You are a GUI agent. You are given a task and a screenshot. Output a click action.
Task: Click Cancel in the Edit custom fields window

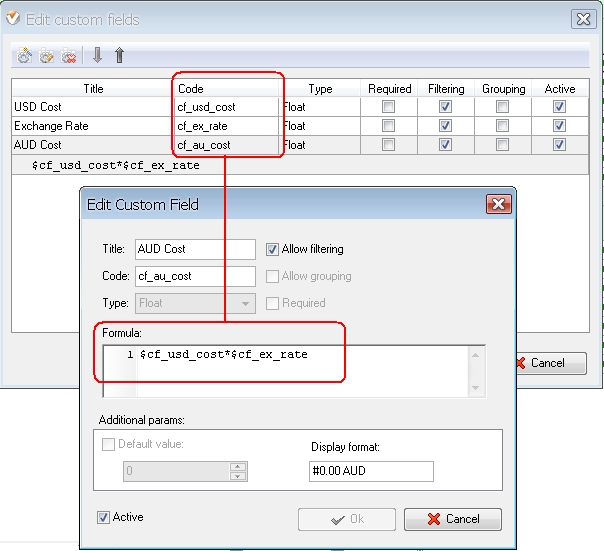550,363
